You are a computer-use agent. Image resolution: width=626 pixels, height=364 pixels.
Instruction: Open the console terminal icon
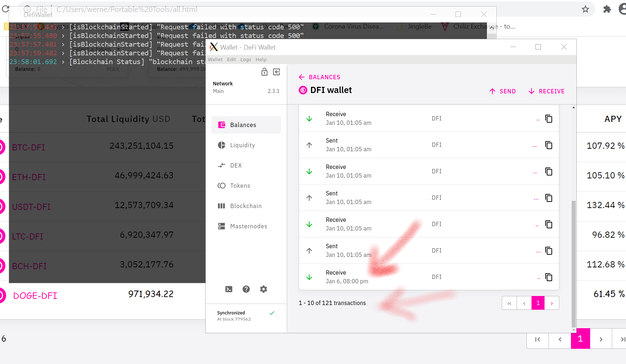[x=229, y=289]
